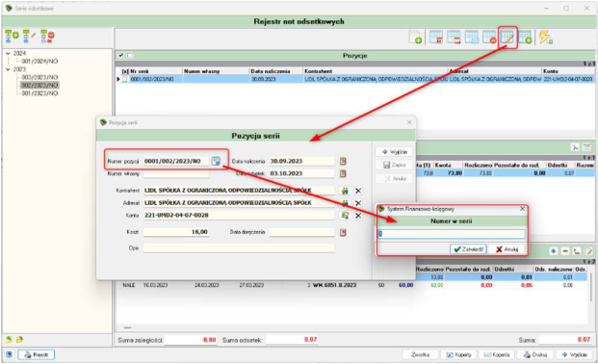The image size is (598, 364).
Task: Collapse the 2023 tree node
Action: coord(8,69)
